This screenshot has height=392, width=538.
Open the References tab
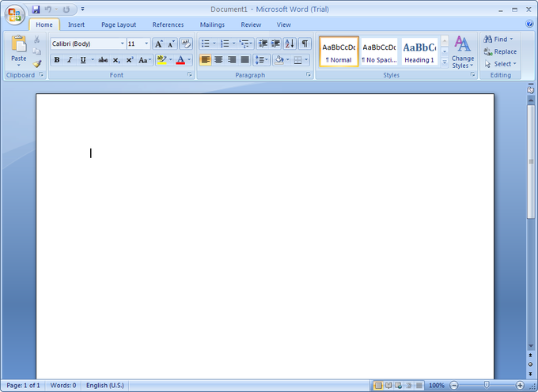pyautogui.click(x=168, y=24)
